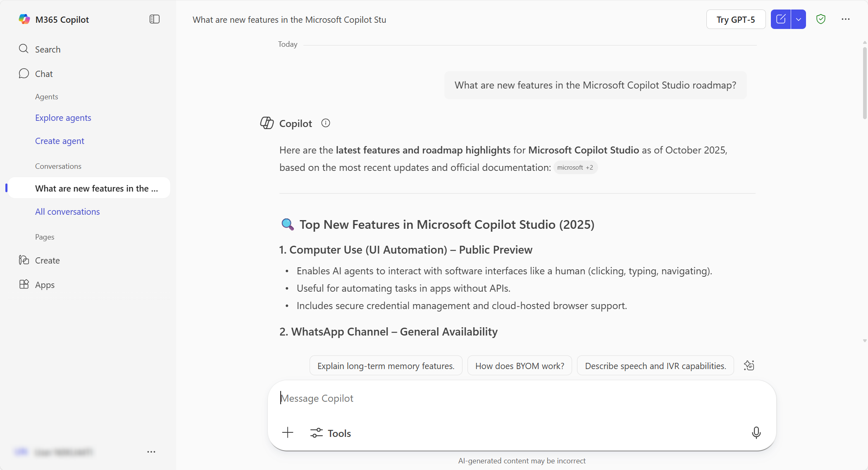The width and height of the screenshot is (868, 470).
Task: Open Search in the sidebar
Action: pyautogui.click(x=48, y=49)
